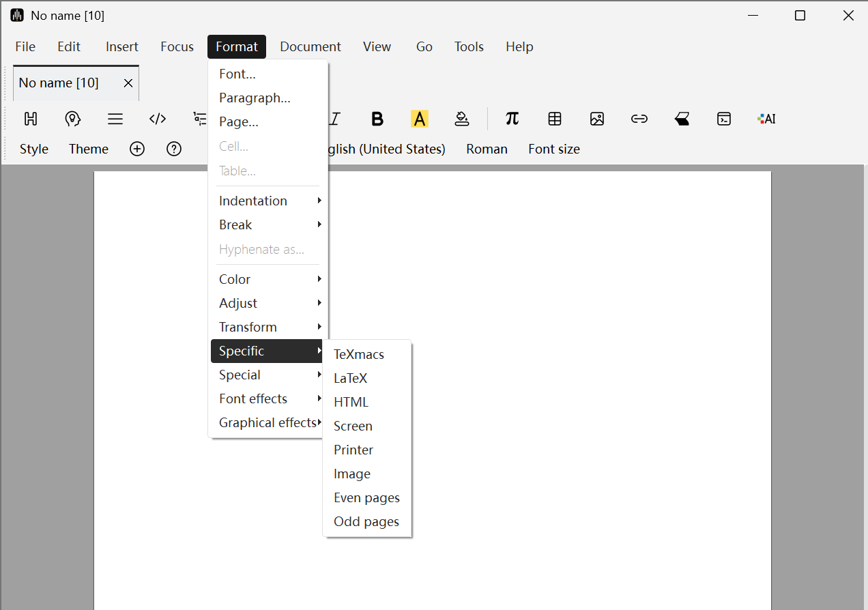Close the No name [10] tab
The width and height of the screenshot is (868, 610).
click(x=128, y=83)
